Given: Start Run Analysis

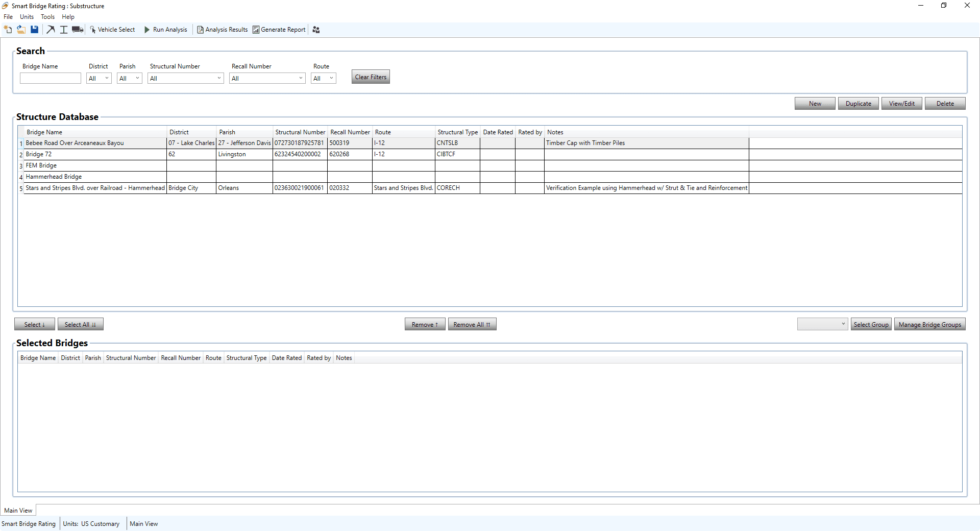Looking at the screenshot, I should pyautogui.click(x=166, y=30).
